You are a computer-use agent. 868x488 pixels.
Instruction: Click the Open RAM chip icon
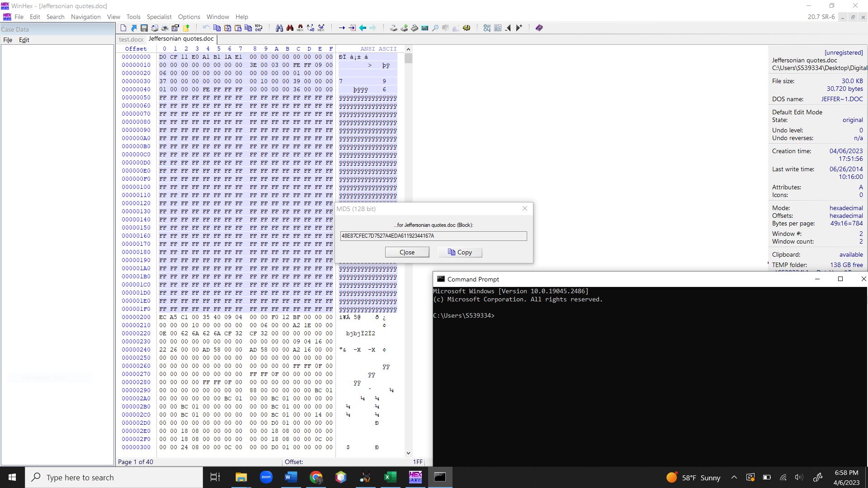(x=415, y=28)
